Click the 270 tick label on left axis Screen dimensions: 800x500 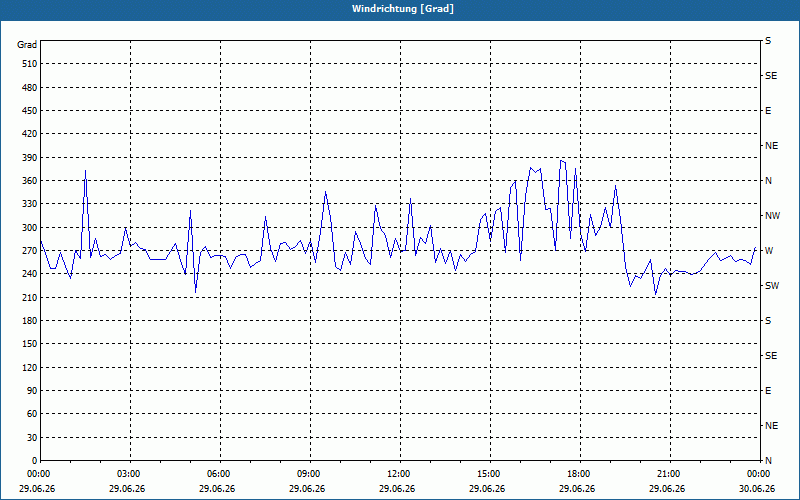(29, 251)
